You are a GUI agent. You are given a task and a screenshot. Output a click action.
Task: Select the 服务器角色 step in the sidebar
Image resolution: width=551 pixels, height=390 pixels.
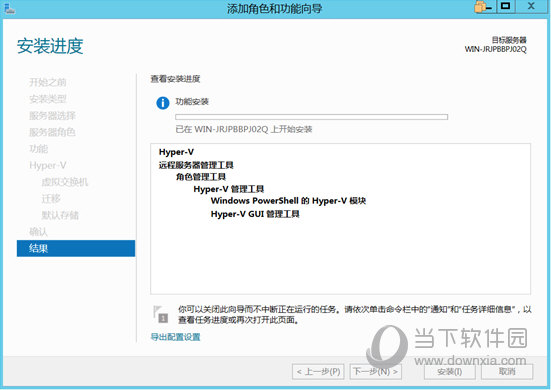point(52,132)
